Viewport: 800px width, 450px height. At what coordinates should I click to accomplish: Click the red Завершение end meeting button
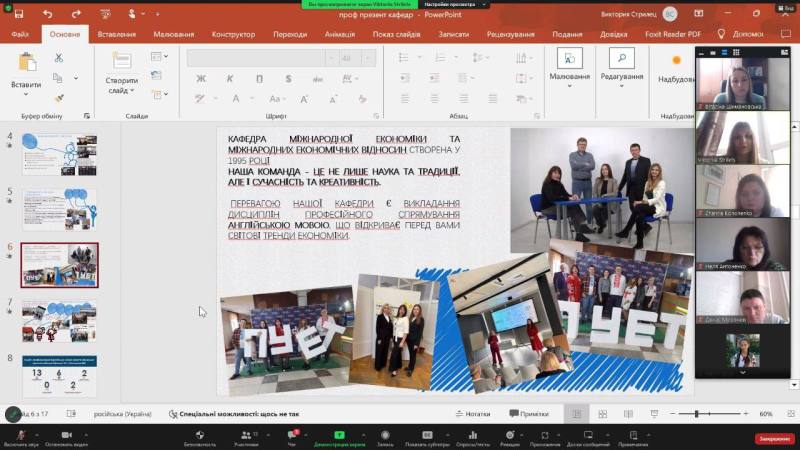pyautogui.click(x=773, y=438)
